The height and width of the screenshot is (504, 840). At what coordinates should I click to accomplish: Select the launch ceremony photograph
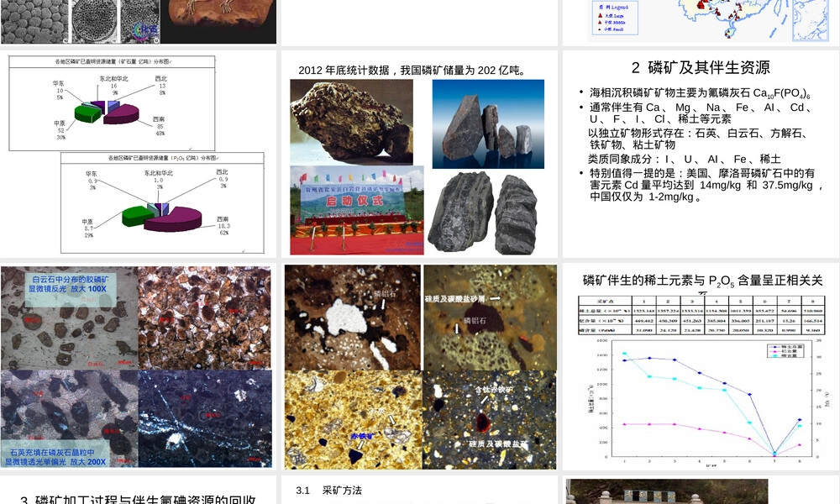coord(357,210)
